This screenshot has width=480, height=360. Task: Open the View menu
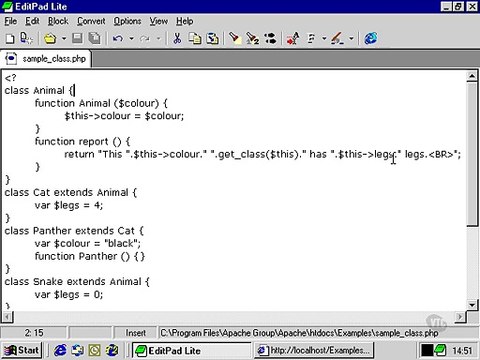[158, 21]
